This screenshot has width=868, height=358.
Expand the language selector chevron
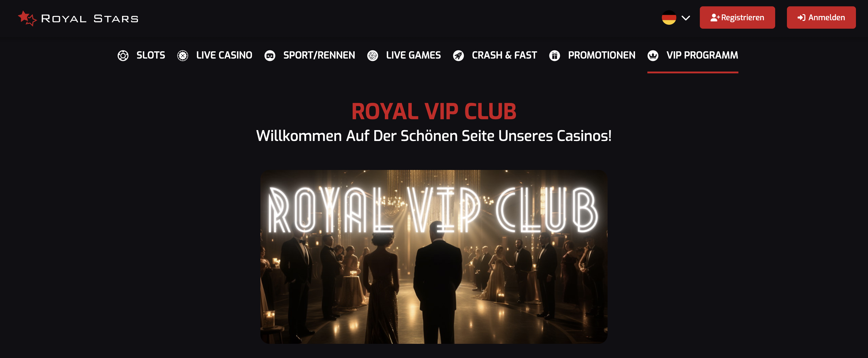[686, 18]
